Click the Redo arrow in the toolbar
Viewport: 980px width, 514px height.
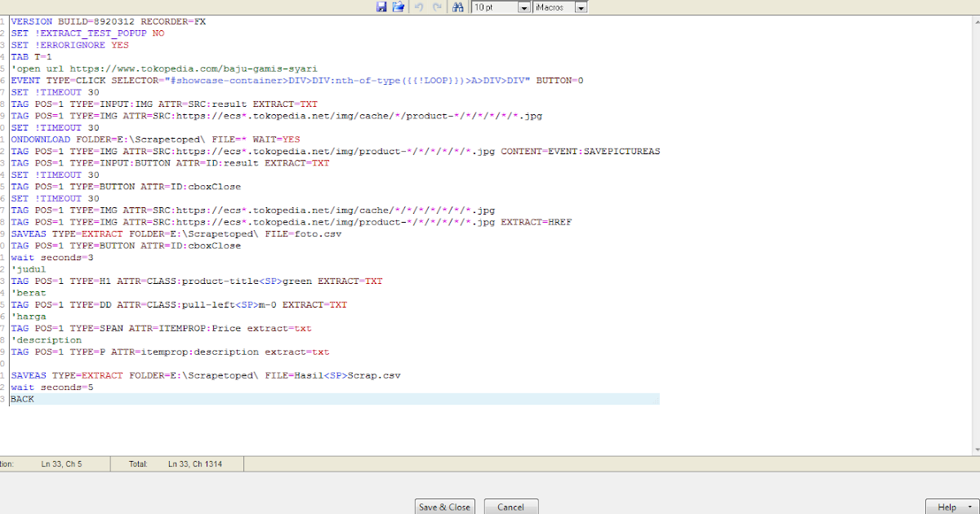click(437, 7)
